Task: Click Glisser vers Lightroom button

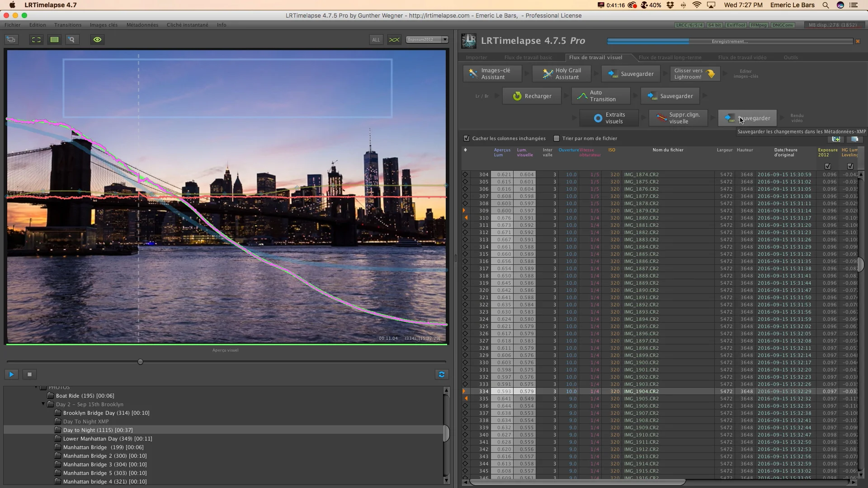Action: click(x=695, y=74)
